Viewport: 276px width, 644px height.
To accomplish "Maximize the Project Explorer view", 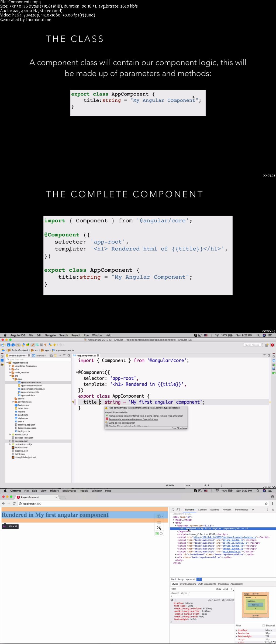I will (x=68, y=356).
